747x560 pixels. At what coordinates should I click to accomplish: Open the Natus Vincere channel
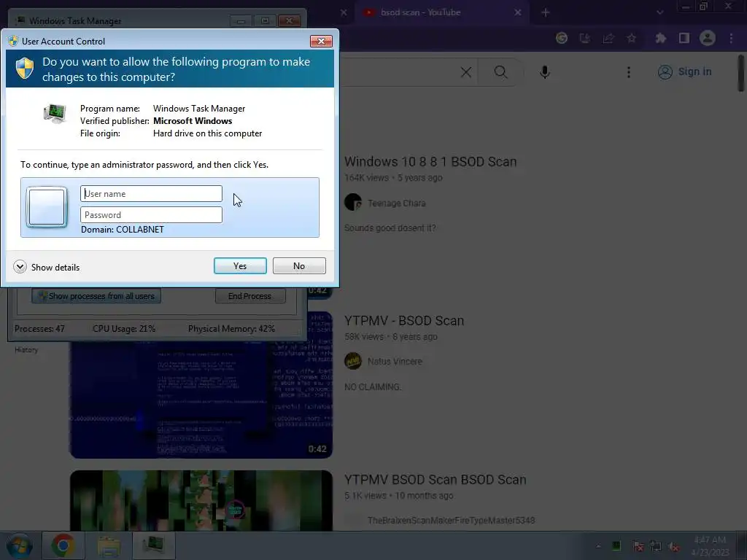[395, 362]
